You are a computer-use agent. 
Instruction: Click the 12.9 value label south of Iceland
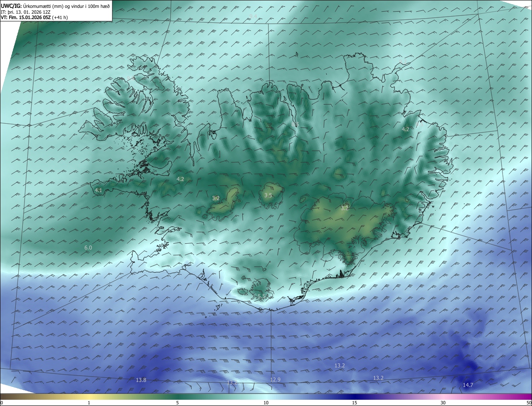275,380
